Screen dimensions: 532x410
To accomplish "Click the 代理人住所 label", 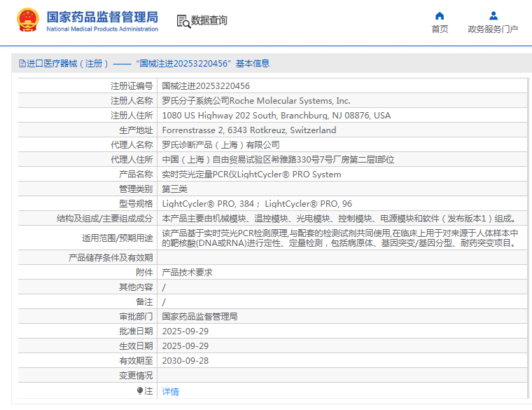I will [x=132, y=160].
